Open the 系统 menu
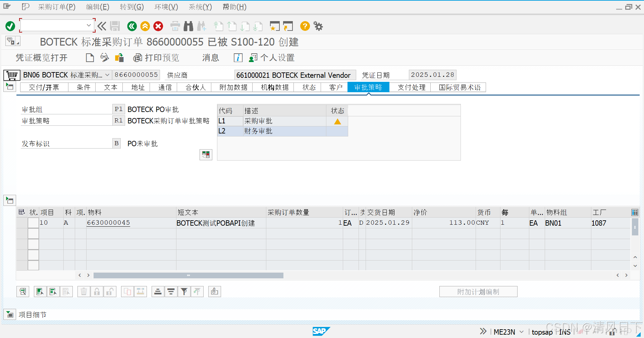The width and height of the screenshot is (644, 338). pyautogui.click(x=200, y=7)
